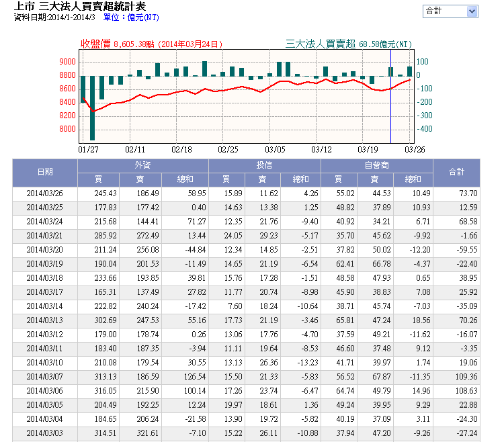This screenshot has height=442, width=504.
Task: Click the date cell 2014/03/04
Action: pyautogui.click(x=44, y=420)
